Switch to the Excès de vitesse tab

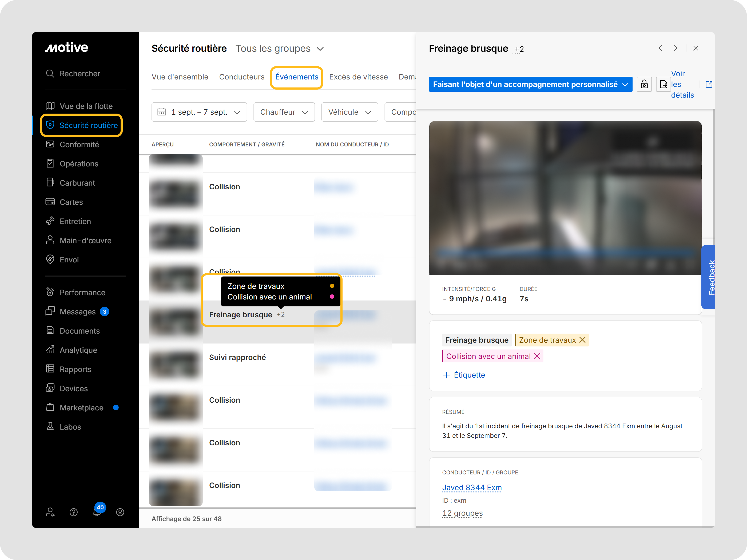coord(358,77)
